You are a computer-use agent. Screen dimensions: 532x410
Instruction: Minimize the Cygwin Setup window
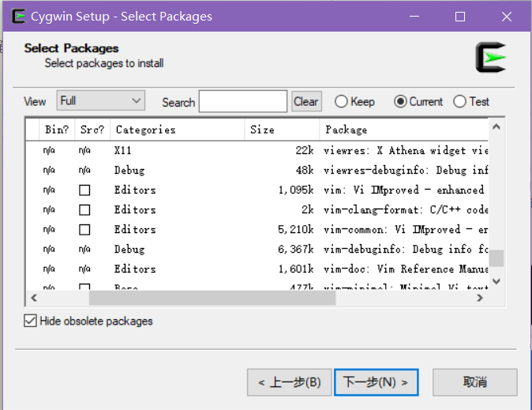(414, 17)
